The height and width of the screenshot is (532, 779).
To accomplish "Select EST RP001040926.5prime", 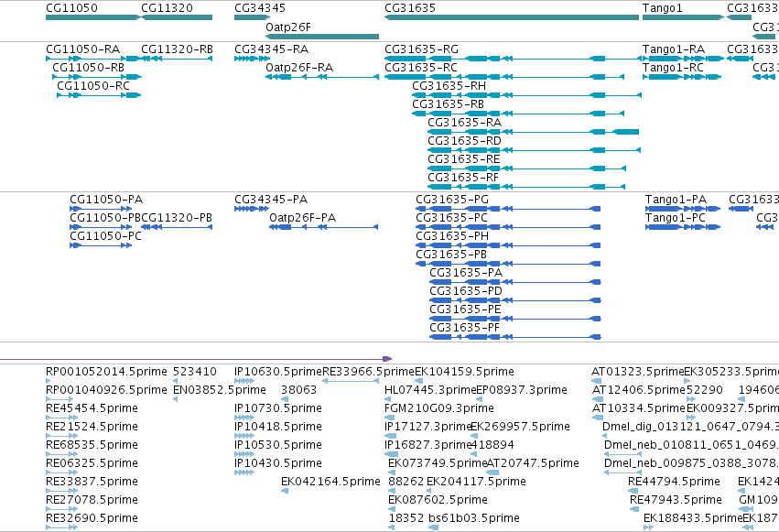I will coord(60,399).
